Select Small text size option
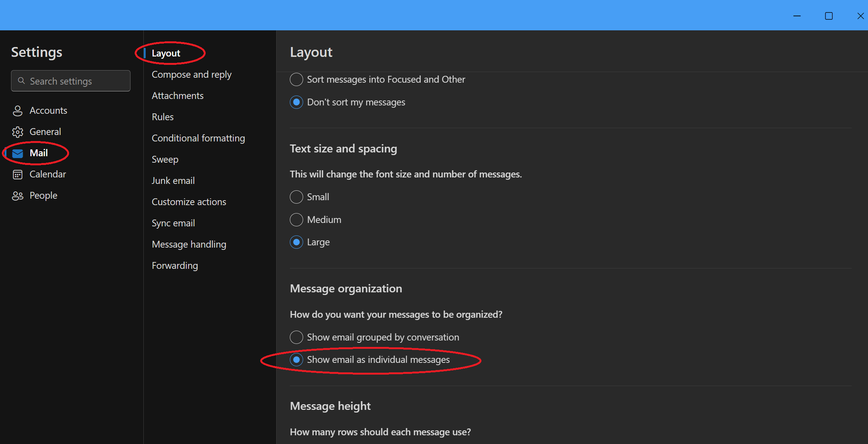 [x=296, y=197]
